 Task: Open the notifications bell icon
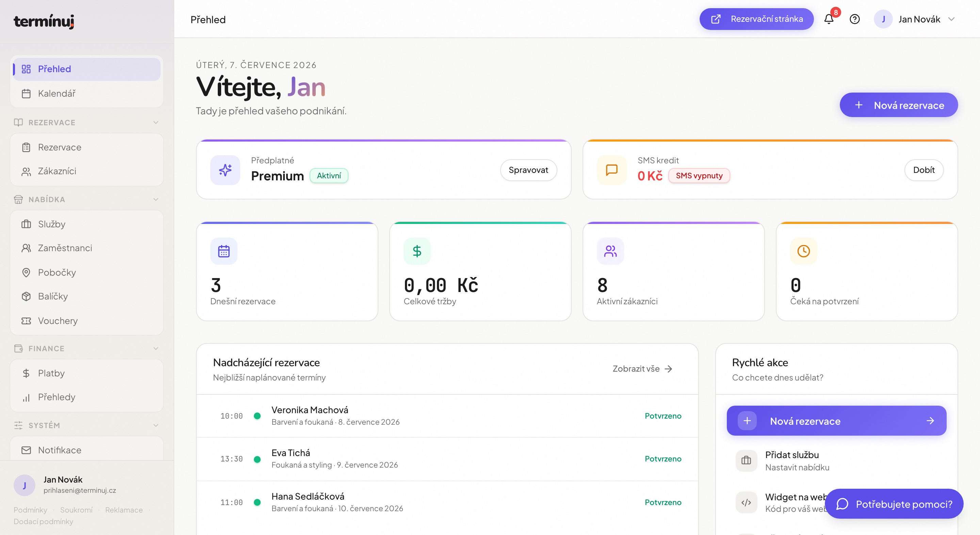pyautogui.click(x=829, y=19)
